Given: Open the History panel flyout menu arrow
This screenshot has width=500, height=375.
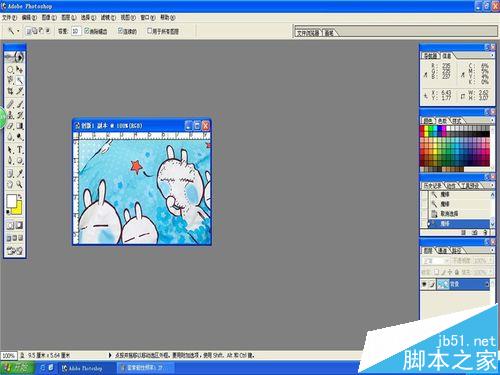Looking at the screenshot, I should (x=492, y=185).
